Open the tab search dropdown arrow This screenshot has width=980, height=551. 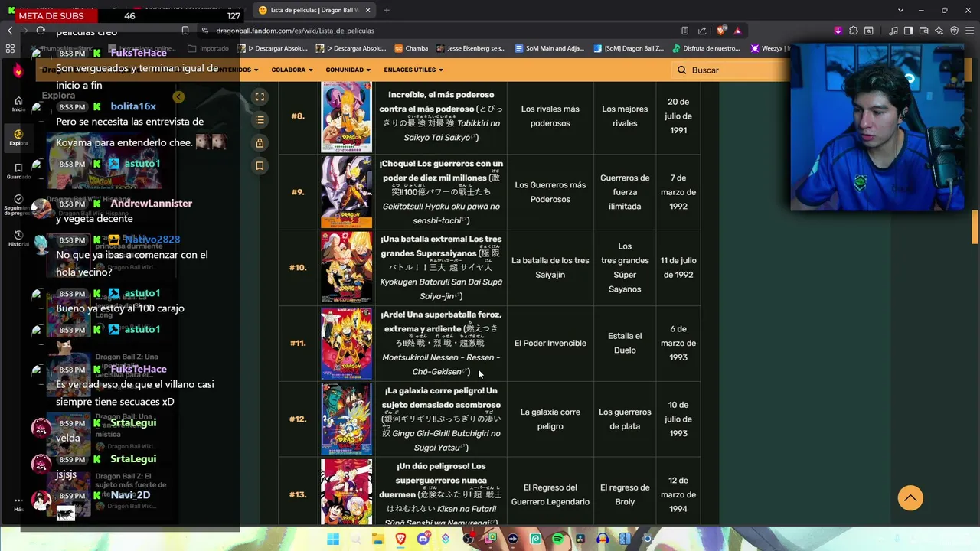900,10
